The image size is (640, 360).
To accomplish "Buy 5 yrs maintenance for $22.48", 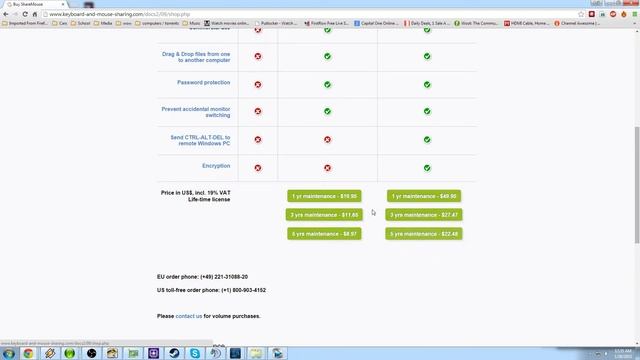I will (424, 234).
